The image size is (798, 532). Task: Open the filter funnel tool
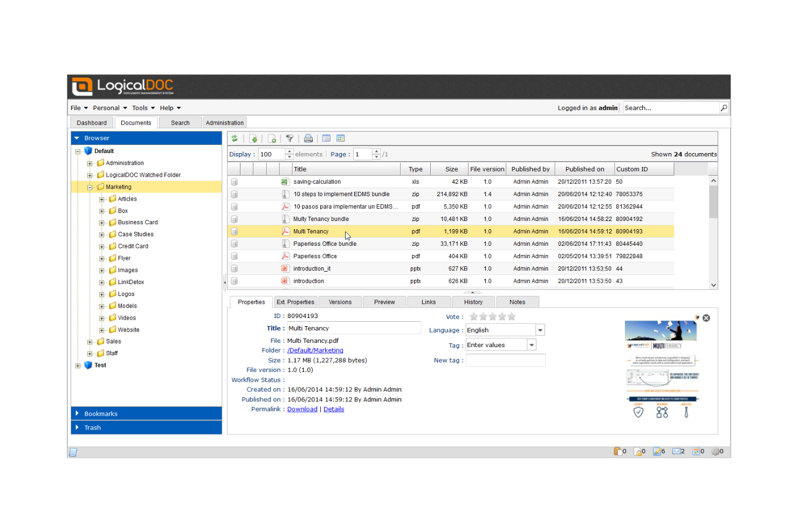click(290, 139)
